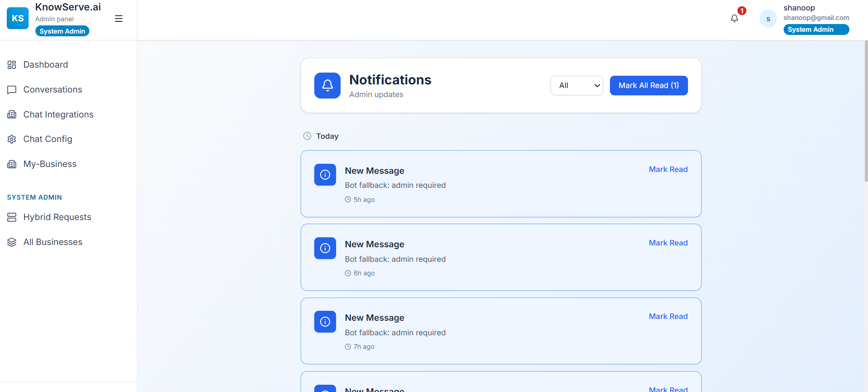Navigate to Chat Config
This screenshot has height=392, width=868.
pos(48,139)
